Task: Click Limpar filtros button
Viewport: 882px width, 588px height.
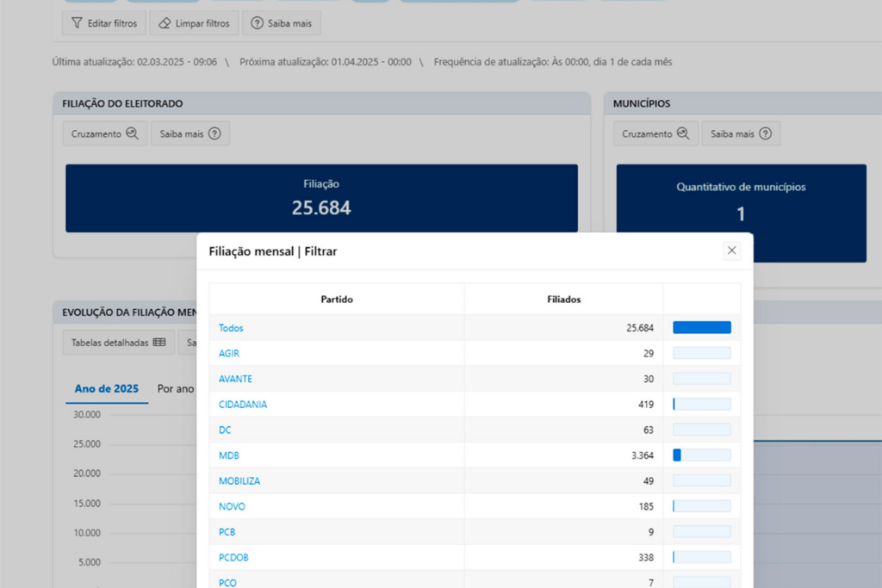Action: [194, 23]
